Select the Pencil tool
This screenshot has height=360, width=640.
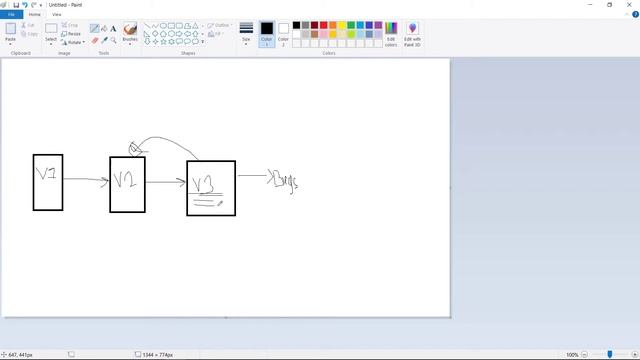coord(94,29)
